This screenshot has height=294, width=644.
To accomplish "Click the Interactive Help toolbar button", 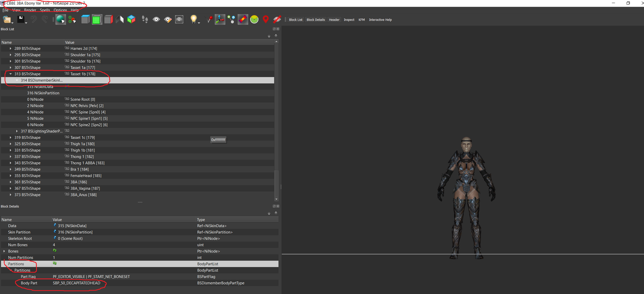I will click(380, 20).
